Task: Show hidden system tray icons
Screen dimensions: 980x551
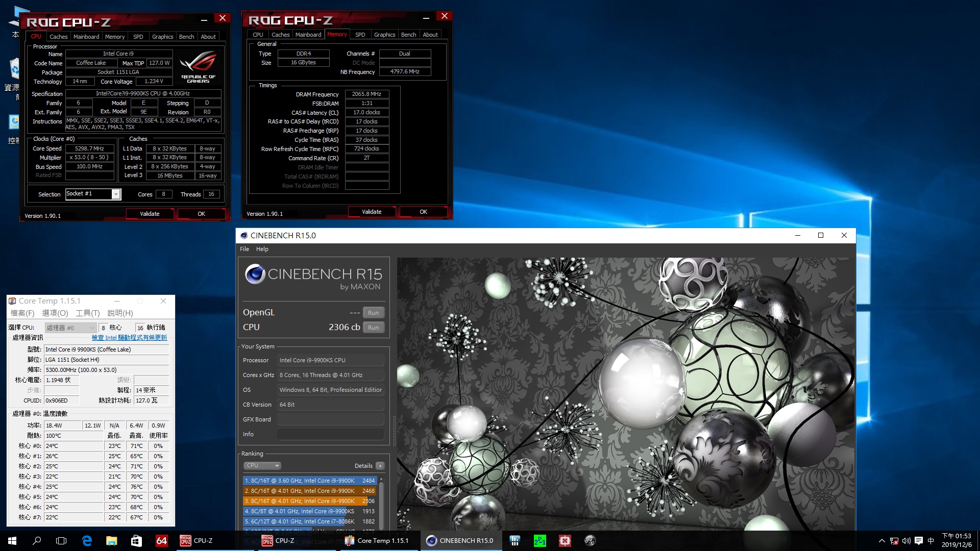Action: tap(881, 541)
